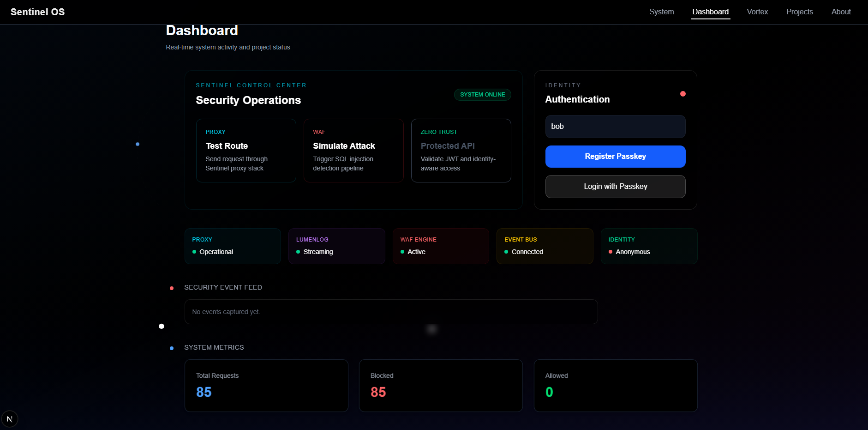
Task: Click the red dot beside Anonymous
Action: (611, 252)
